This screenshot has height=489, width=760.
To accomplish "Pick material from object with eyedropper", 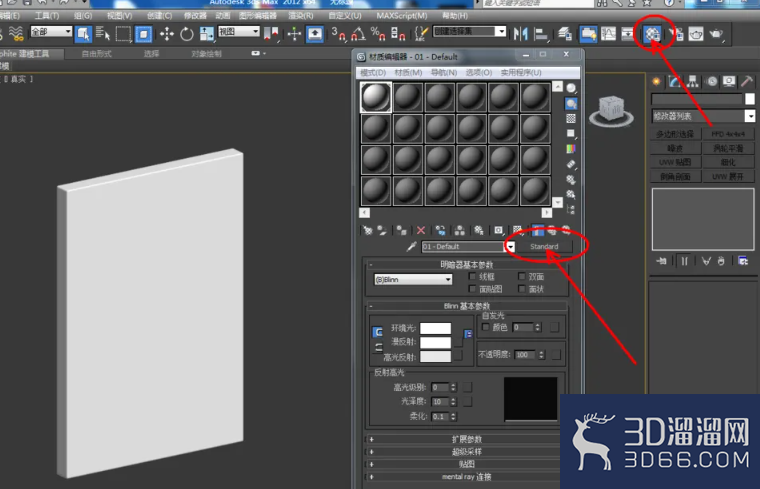I will tap(411, 247).
